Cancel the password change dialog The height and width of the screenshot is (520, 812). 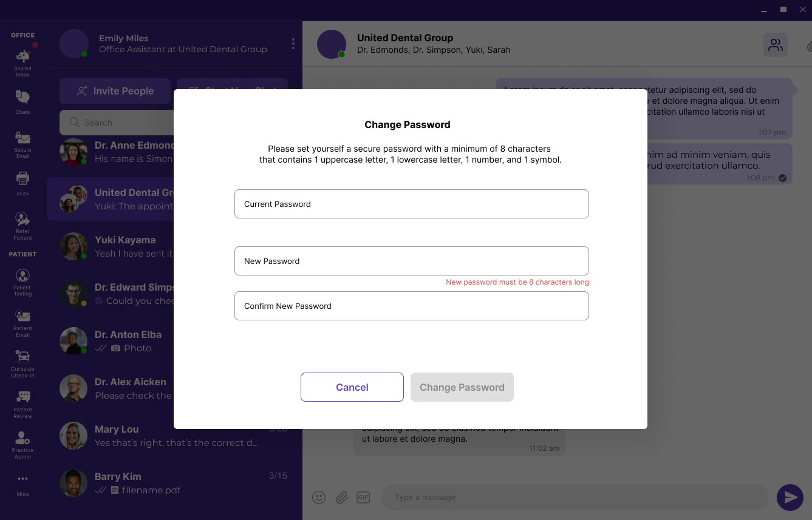[352, 387]
